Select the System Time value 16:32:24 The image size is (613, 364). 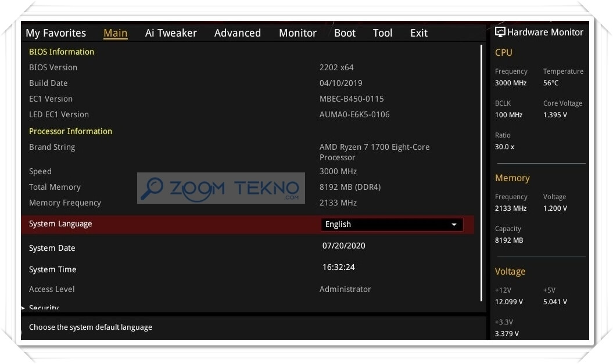[339, 267]
